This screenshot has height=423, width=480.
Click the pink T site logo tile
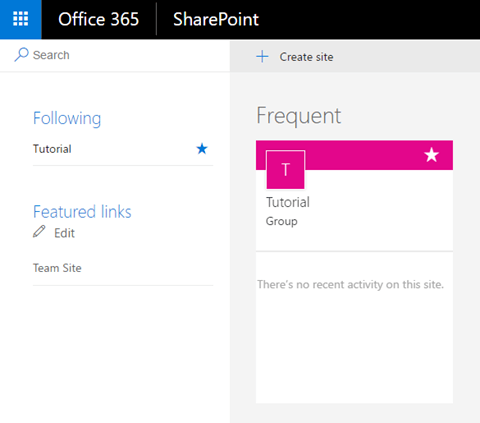[x=285, y=170]
